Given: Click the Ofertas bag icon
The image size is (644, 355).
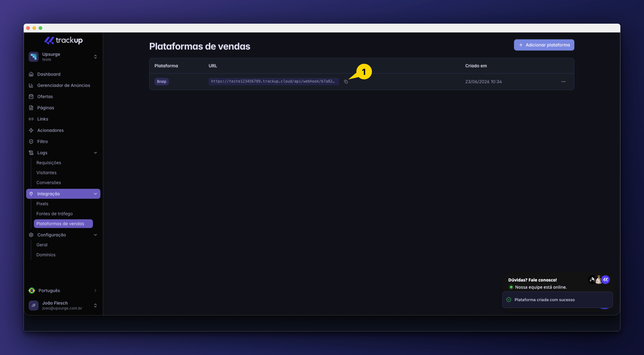Looking at the screenshot, I should pos(31,97).
